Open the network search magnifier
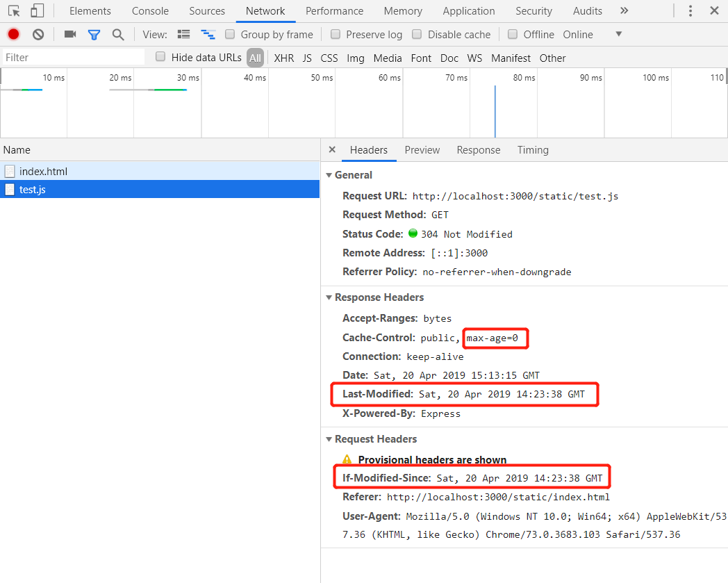 (x=118, y=34)
